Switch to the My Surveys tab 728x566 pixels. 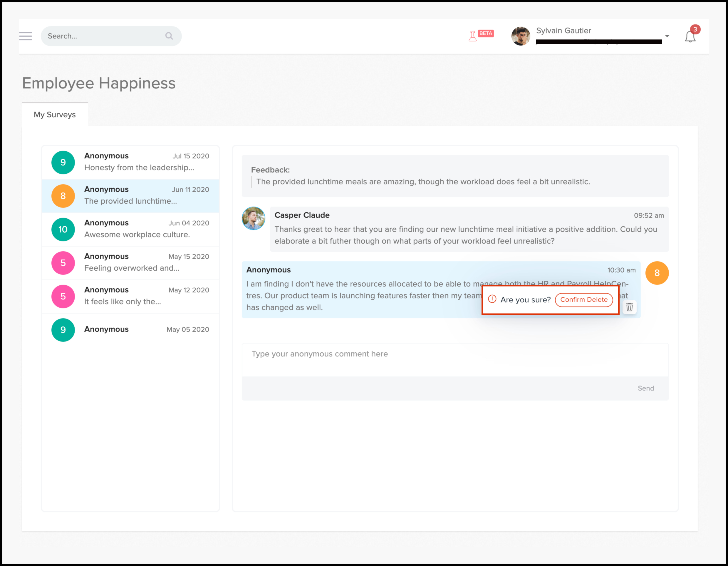[55, 114]
